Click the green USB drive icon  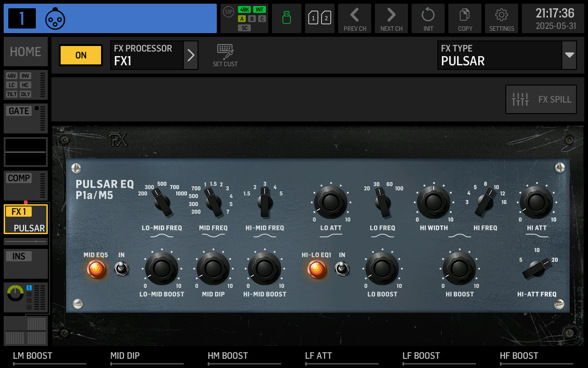coord(286,18)
